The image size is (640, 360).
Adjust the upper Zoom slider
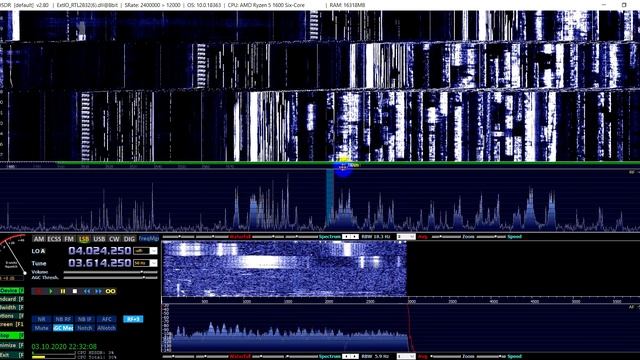pos(447,237)
